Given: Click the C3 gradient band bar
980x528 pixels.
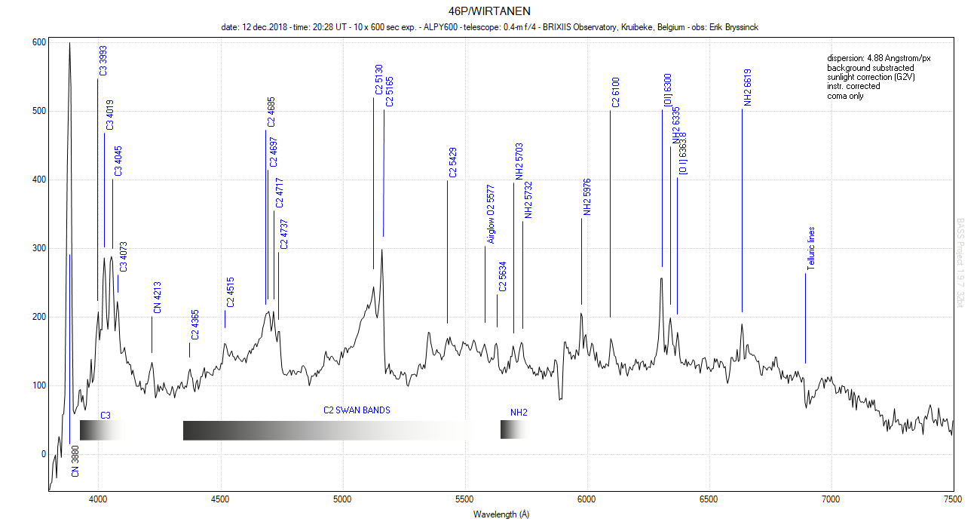Looking at the screenshot, I should coord(100,430).
